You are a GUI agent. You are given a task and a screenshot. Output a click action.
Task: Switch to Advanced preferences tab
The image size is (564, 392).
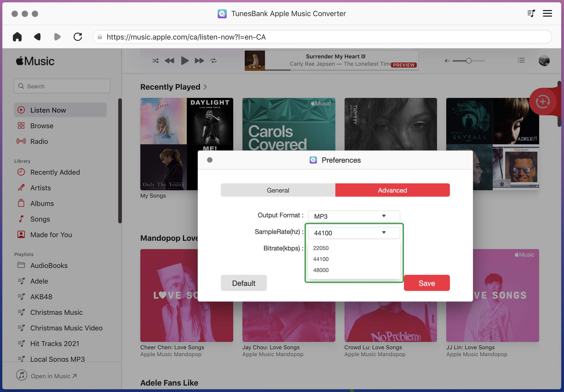[x=392, y=190]
